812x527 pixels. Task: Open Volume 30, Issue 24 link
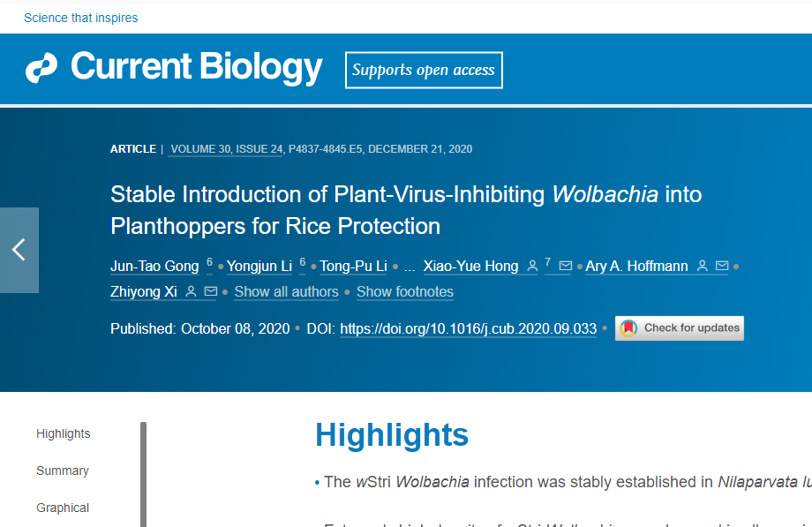(x=227, y=149)
